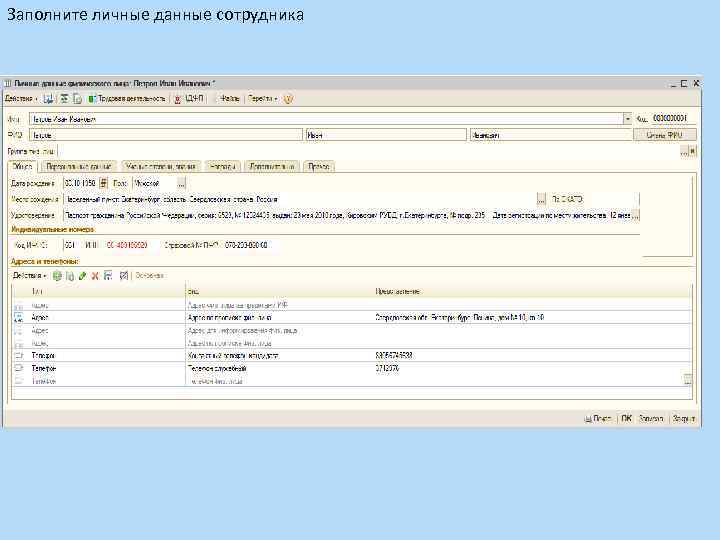Switch to Персональные данные tab
The image size is (720, 540).
coord(79,166)
